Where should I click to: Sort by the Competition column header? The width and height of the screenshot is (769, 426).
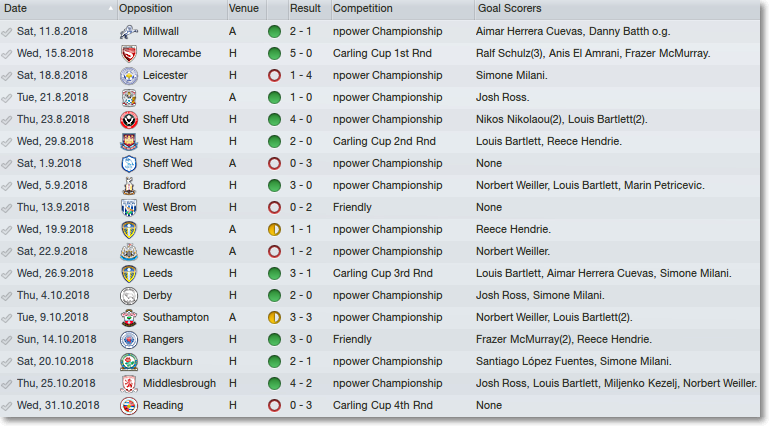[x=403, y=8]
